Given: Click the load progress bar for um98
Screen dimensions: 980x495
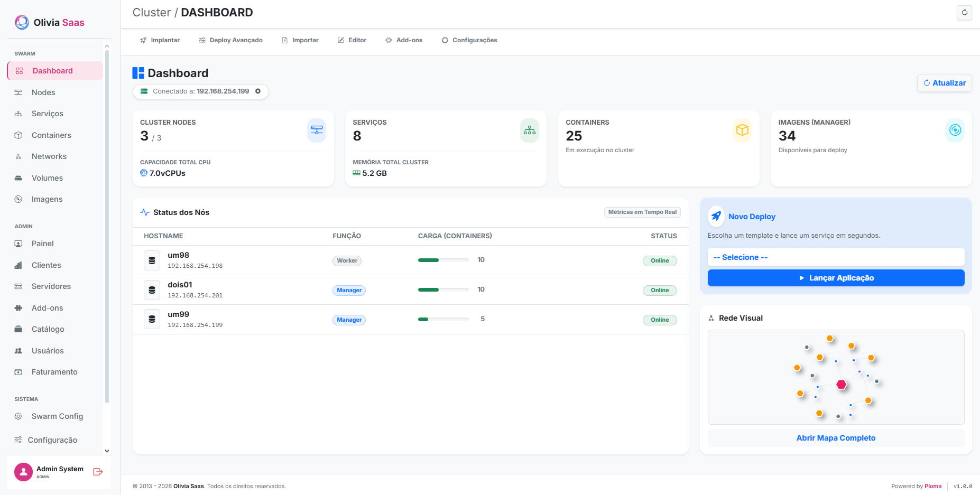Looking at the screenshot, I should pyautogui.click(x=443, y=260).
